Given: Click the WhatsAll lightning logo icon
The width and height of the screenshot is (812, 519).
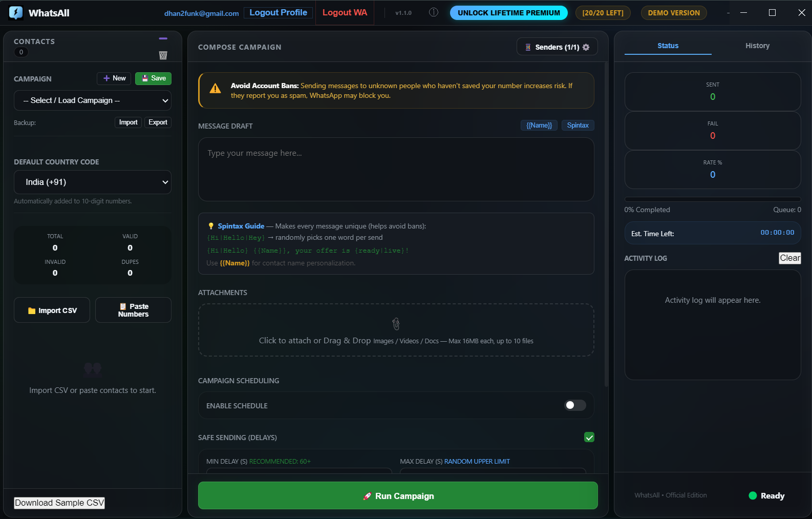Looking at the screenshot, I should point(16,13).
